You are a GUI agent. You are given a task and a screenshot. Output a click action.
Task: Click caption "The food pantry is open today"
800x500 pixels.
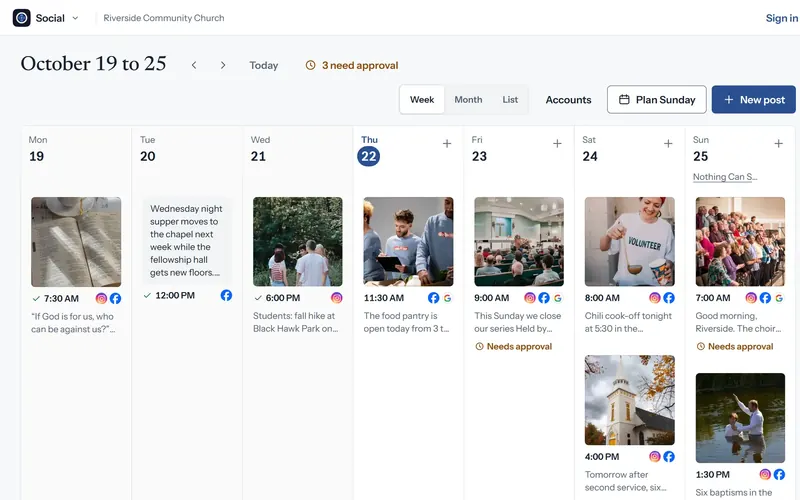406,322
